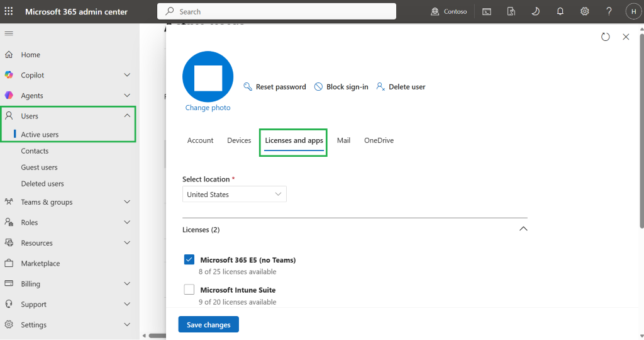This screenshot has height=340, width=644.
Task: Click the Contoso organization icon
Action: [435, 11]
